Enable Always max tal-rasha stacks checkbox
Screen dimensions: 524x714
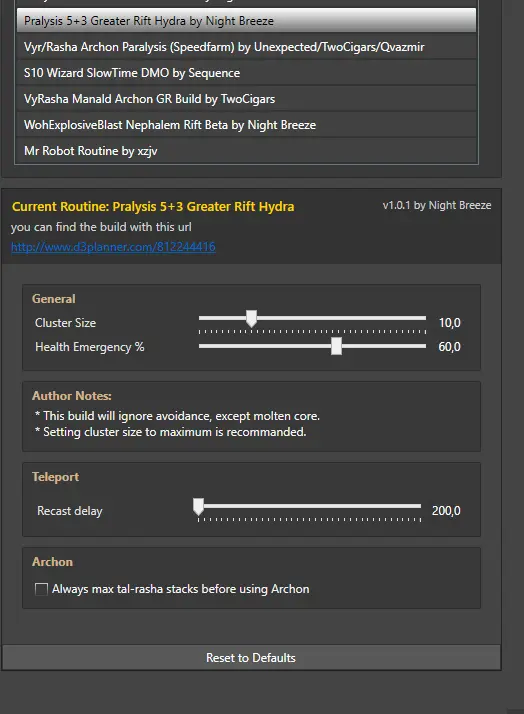(41, 589)
